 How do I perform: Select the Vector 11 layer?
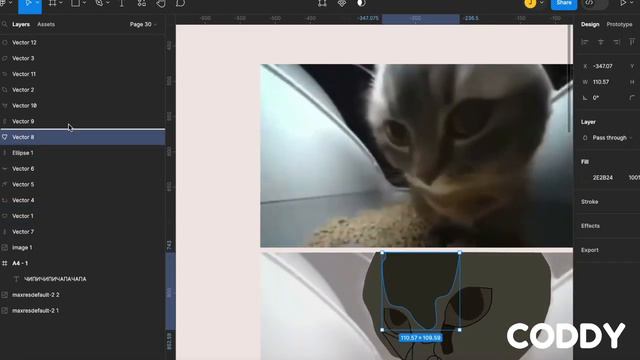click(x=82, y=74)
